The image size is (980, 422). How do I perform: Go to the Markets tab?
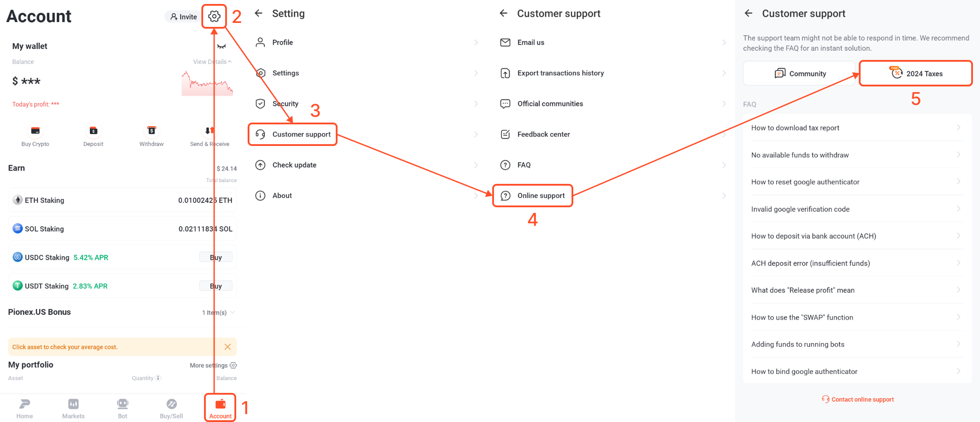click(73, 408)
